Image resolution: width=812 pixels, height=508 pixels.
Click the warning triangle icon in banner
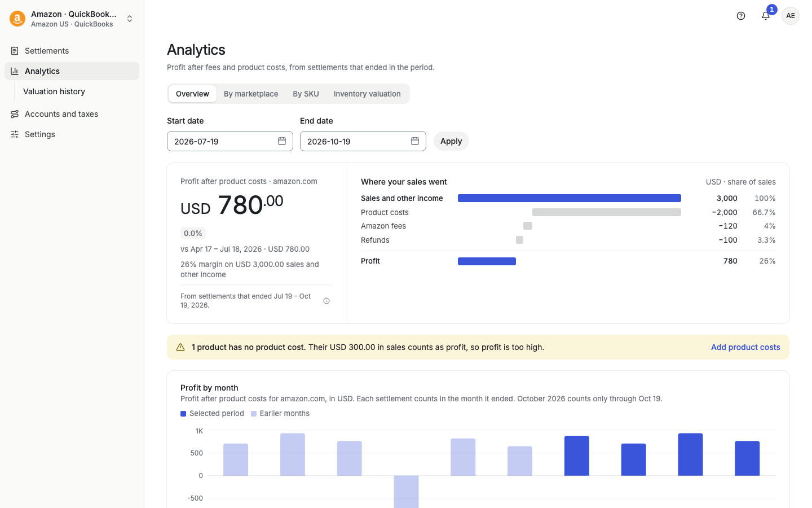tap(180, 347)
